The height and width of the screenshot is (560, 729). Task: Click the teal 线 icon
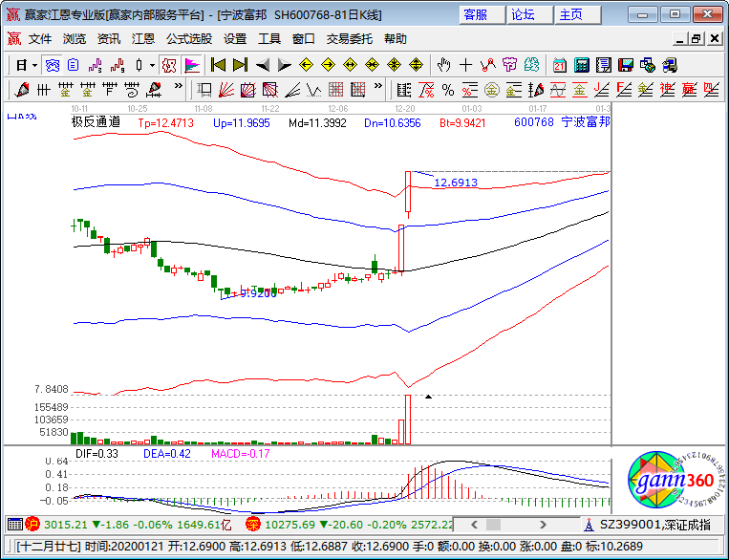point(531,65)
